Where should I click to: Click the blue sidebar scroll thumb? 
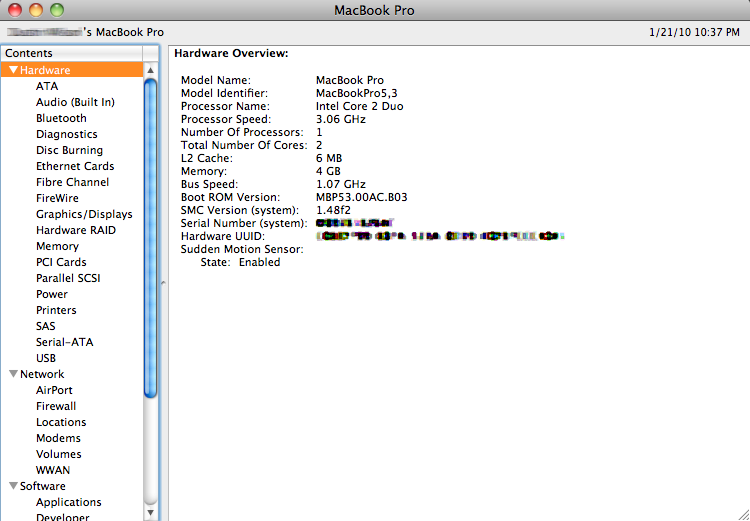pyautogui.click(x=150, y=238)
